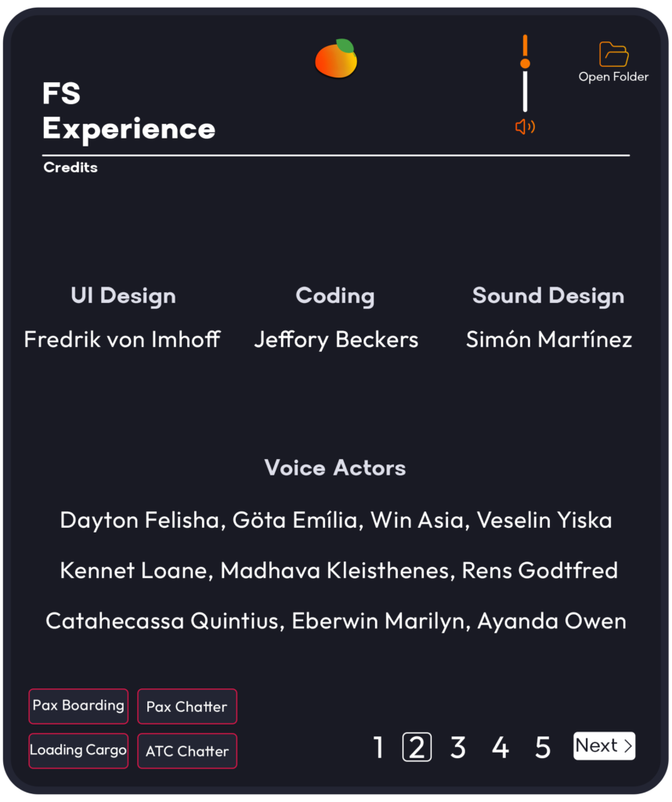Image resolution: width=672 pixels, height=802 pixels.
Task: Click the Sound Design heading
Action: pyautogui.click(x=548, y=296)
